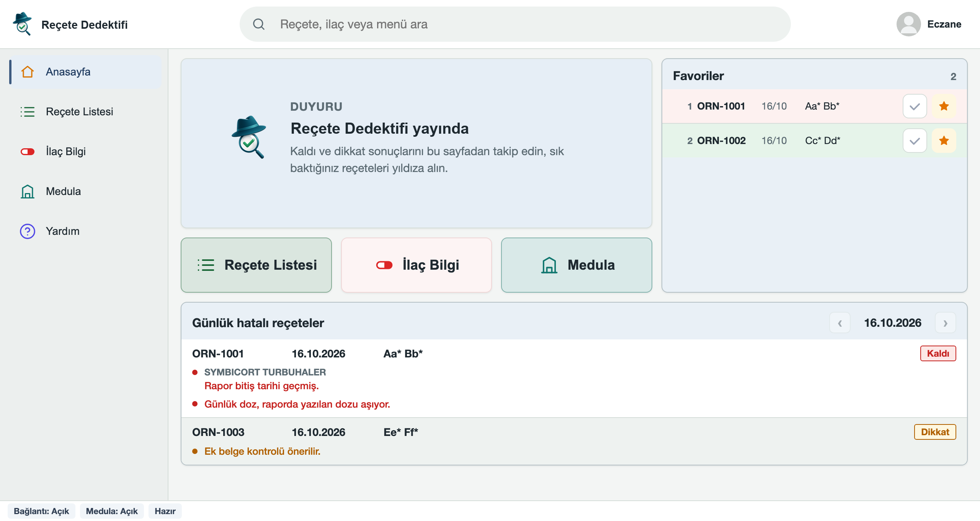Go to previous day in Günlük hatalı reçeteler
The height and width of the screenshot is (521, 980).
pos(840,323)
